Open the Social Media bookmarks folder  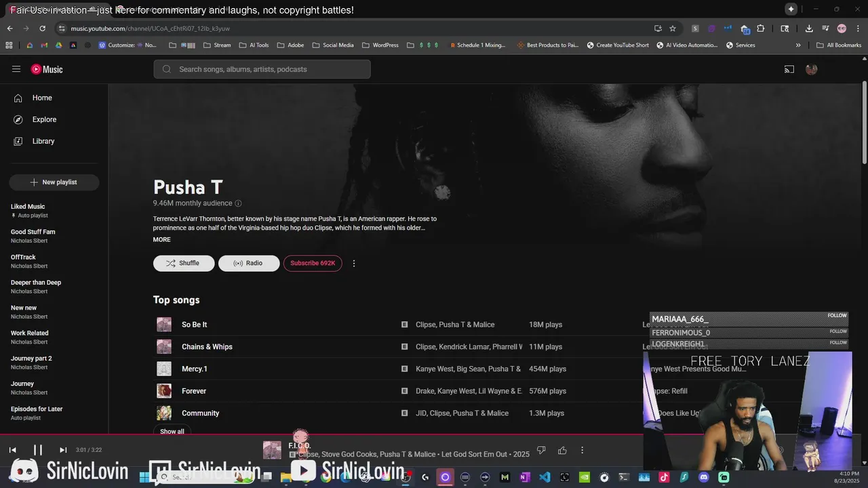click(333, 45)
